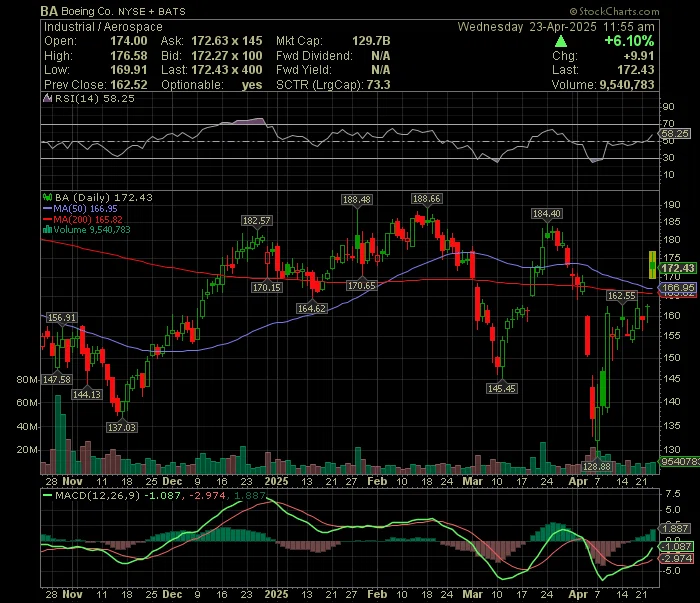Click the RSI current value tag 58.25
The image size is (700, 603).
click(675, 133)
